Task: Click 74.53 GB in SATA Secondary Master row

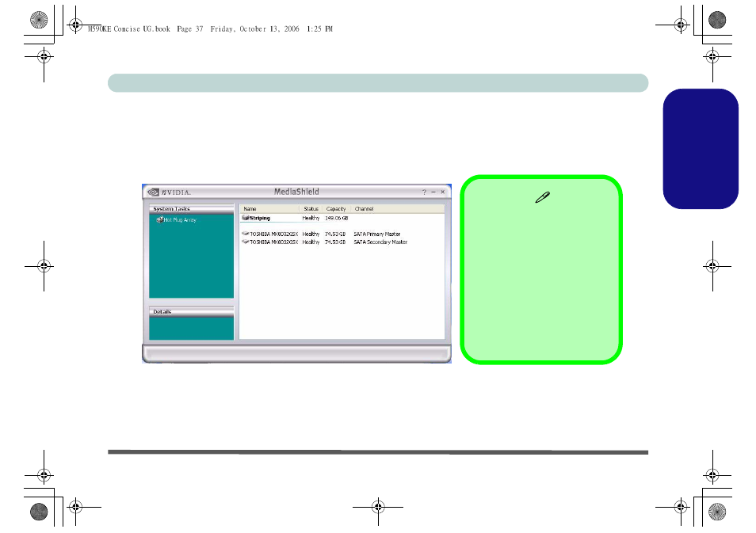Action: pos(335,242)
